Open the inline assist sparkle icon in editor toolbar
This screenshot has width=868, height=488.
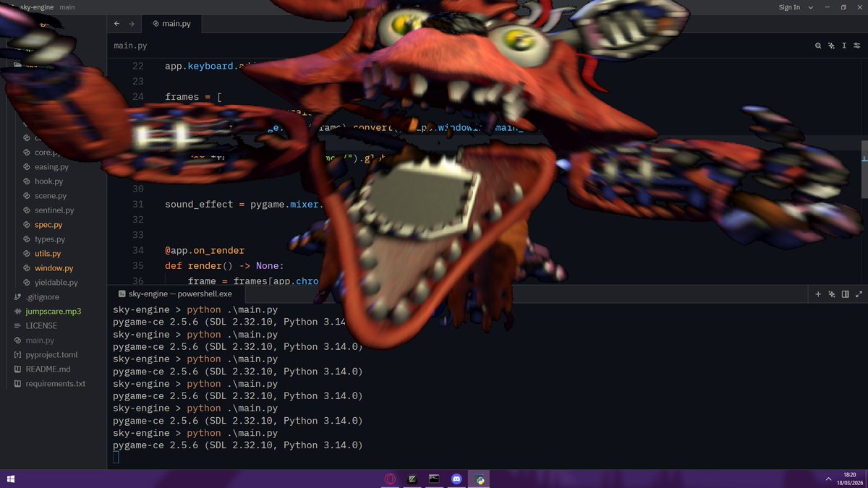click(x=831, y=46)
